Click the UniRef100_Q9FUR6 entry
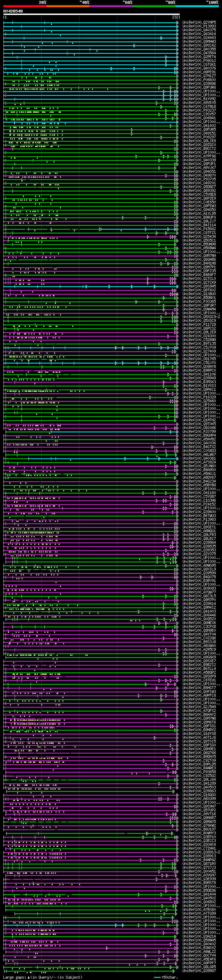This screenshot has height=980, width=222. pyautogui.click(x=199, y=88)
